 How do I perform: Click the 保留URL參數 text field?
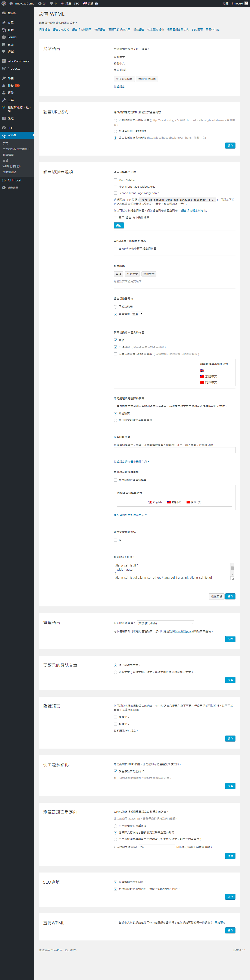[174, 450]
